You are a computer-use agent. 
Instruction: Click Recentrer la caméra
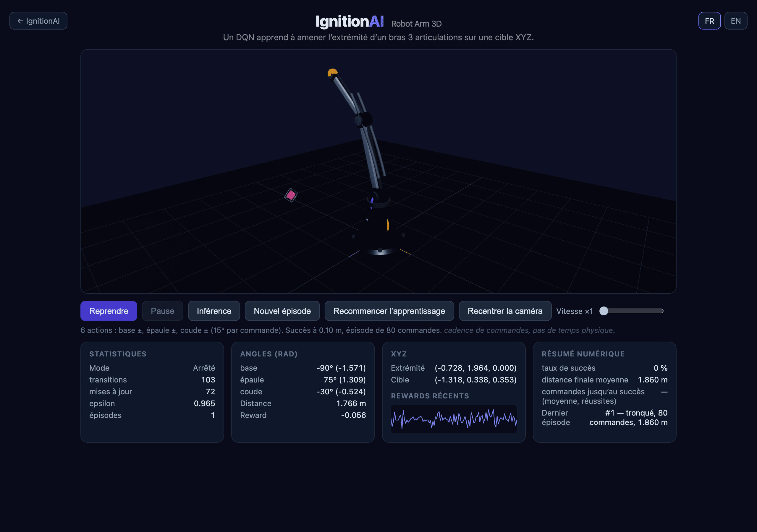pos(505,311)
